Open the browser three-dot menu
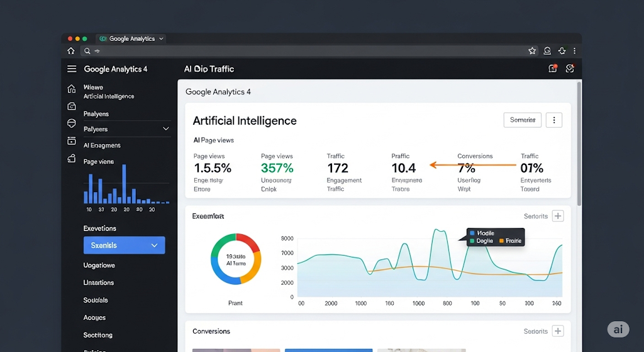 point(574,50)
